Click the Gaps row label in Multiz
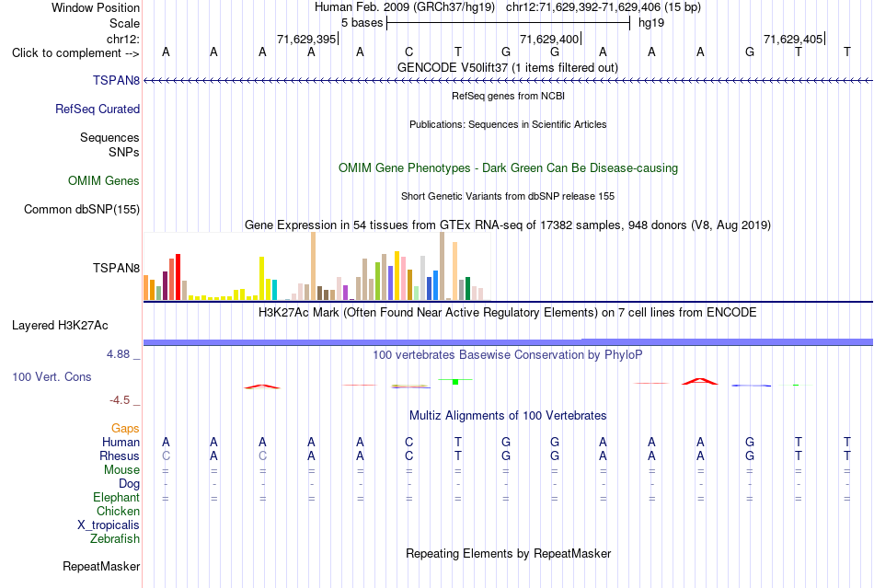 click(x=125, y=428)
